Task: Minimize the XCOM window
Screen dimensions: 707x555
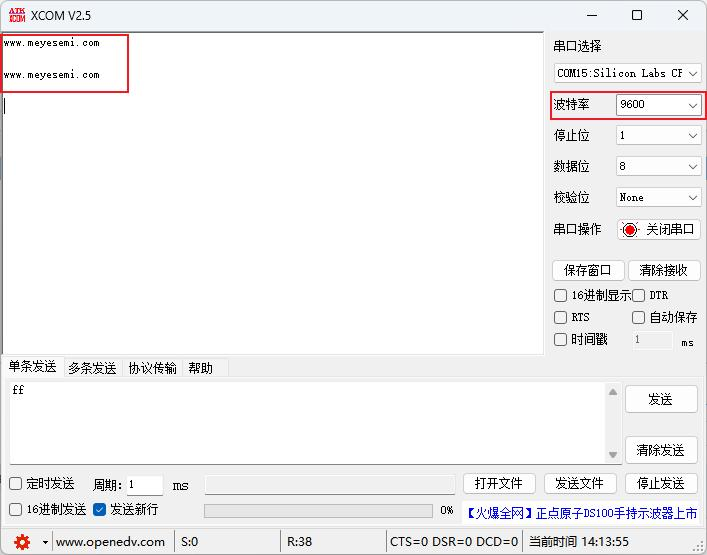Action: pyautogui.click(x=592, y=15)
